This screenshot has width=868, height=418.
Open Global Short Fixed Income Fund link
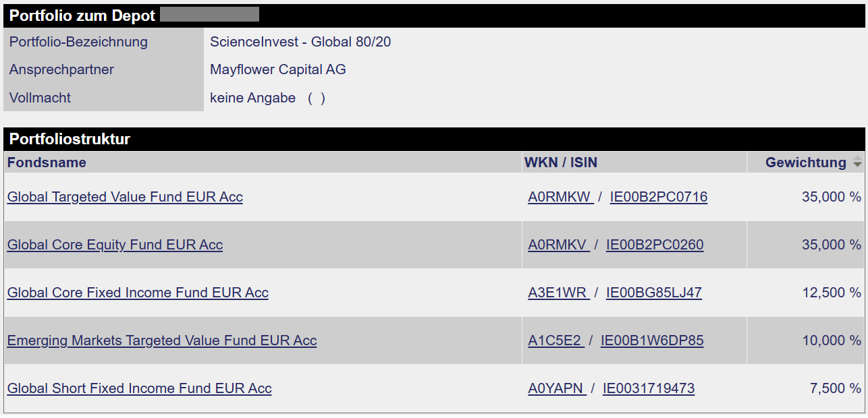(x=139, y=388)
